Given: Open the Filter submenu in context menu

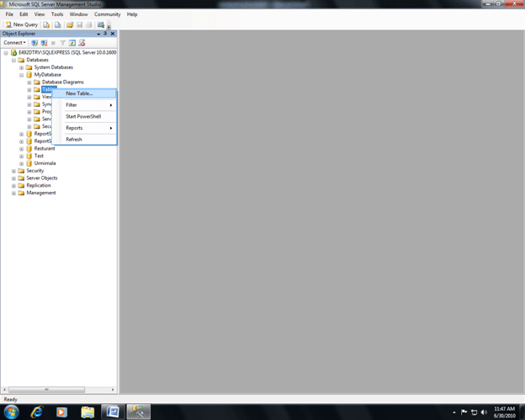Looking at the screenshot, I should pyautogui.click(x=84, y=105).
